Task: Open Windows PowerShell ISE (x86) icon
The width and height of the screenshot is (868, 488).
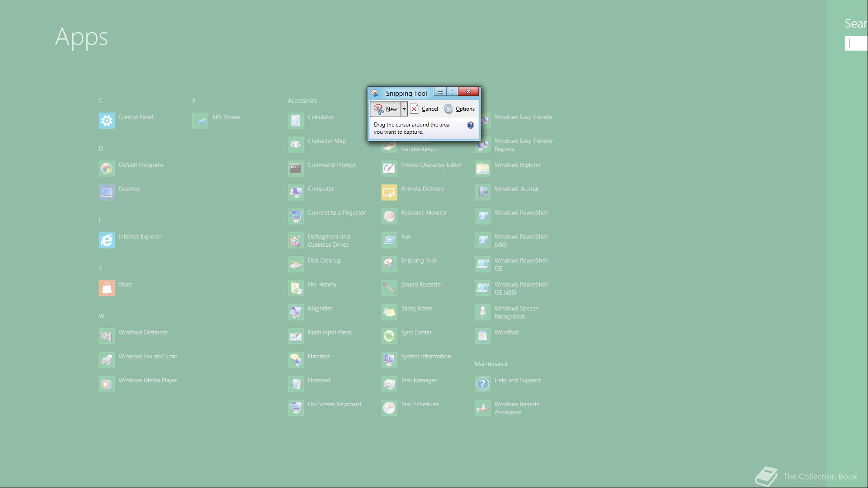Action: [x=483, y=288]
